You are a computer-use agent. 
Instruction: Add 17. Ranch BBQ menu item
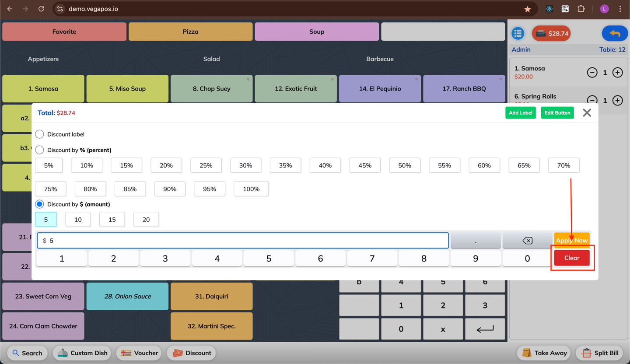[x=464, y=89]
